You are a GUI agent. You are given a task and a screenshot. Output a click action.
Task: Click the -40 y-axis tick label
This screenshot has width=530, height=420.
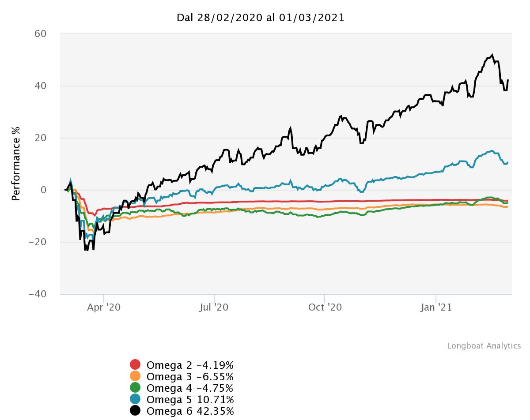pyautogui.click(x=38, y=294)
